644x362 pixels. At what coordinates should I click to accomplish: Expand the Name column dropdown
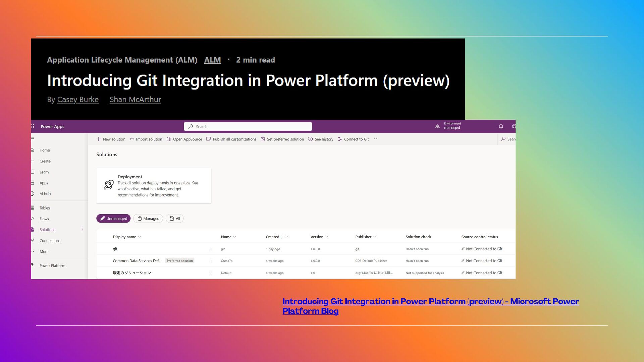click(235, 237)
